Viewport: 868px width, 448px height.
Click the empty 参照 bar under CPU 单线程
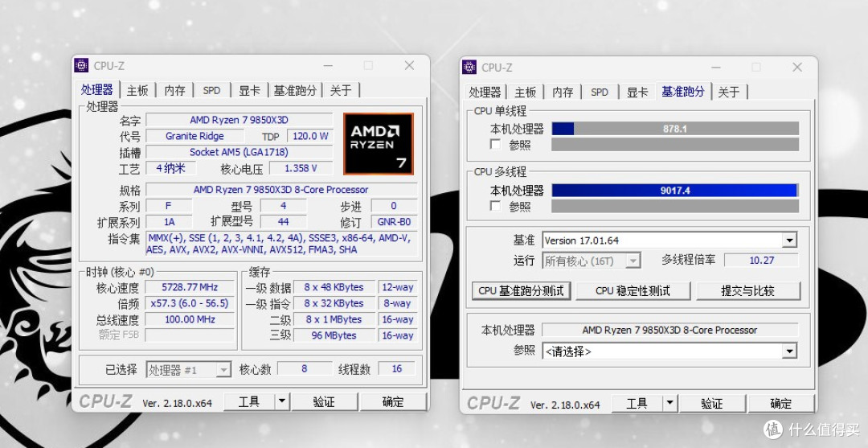point(675,145)
